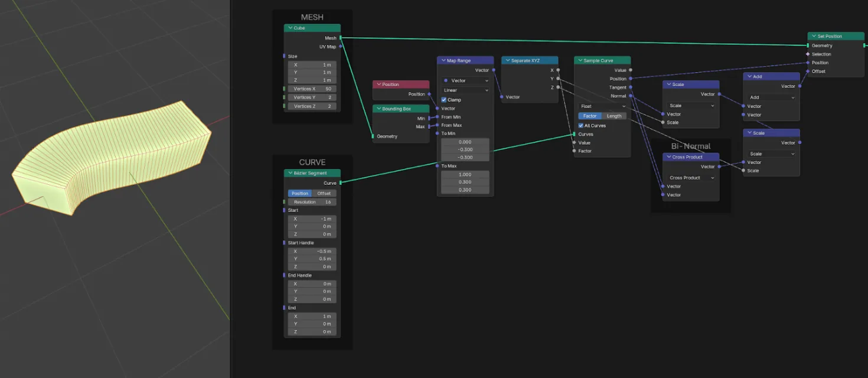
Task: Select Length mode in Sample Curve
Action: pos(614,116)
